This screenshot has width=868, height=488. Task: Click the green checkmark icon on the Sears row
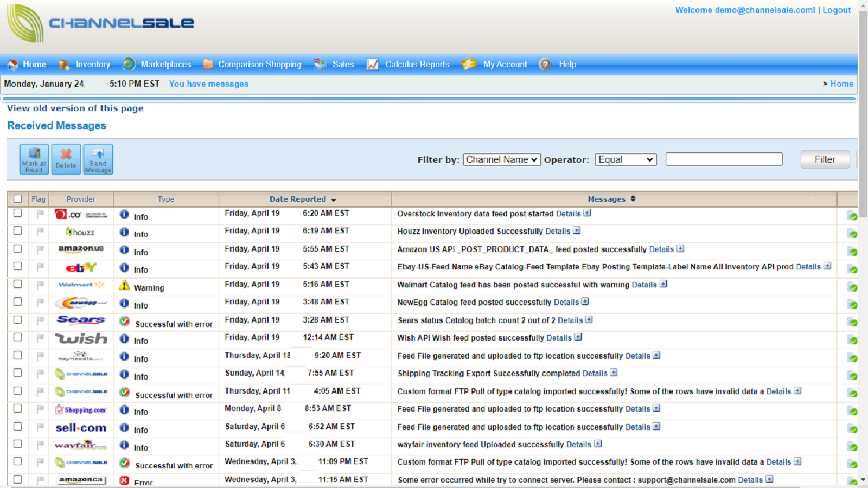851,321
